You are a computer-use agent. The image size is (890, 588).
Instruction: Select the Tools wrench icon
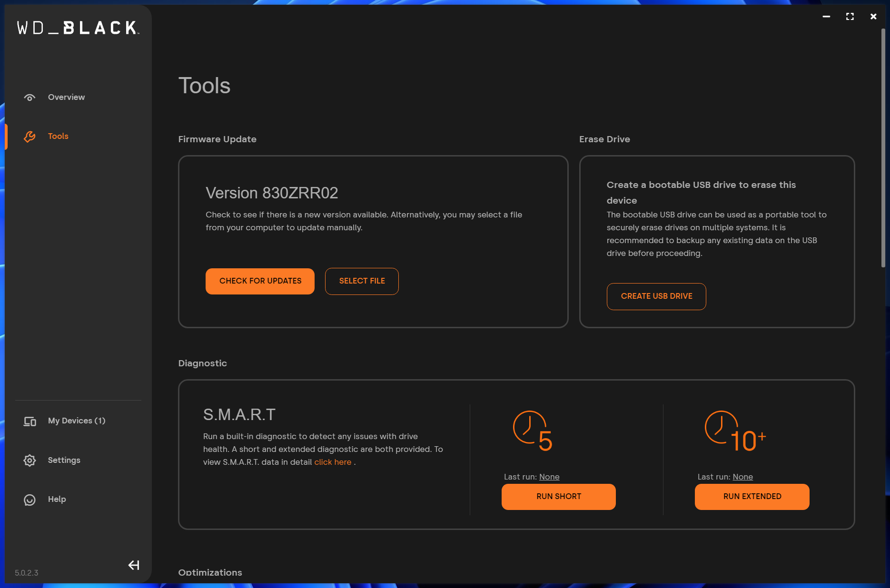(30, 137)
